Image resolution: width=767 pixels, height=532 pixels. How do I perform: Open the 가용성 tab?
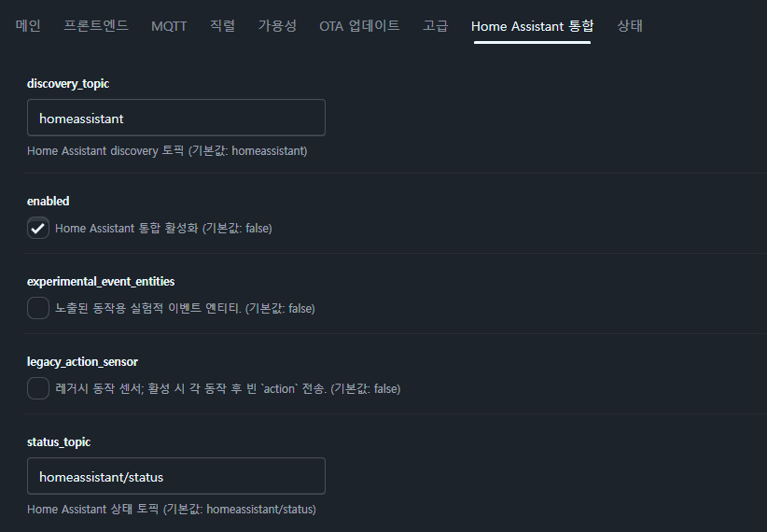(x=277, y=26)
